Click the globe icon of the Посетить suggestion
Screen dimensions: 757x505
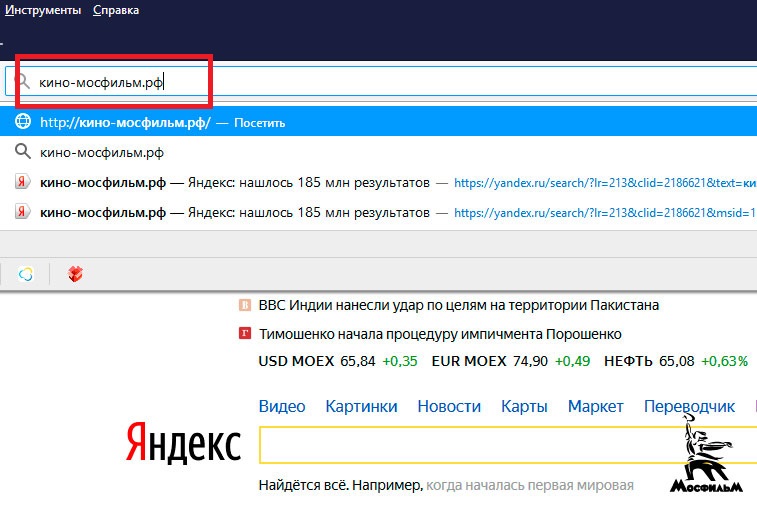pos(23,122)
